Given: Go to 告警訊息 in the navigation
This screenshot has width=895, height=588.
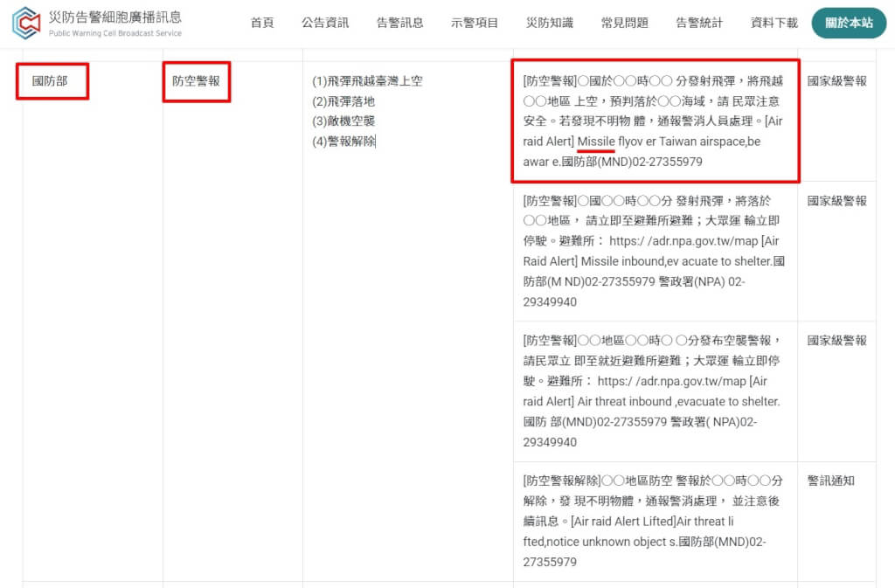Looking at the screenshot, I should pyautogui.click(x=399, y=23).
